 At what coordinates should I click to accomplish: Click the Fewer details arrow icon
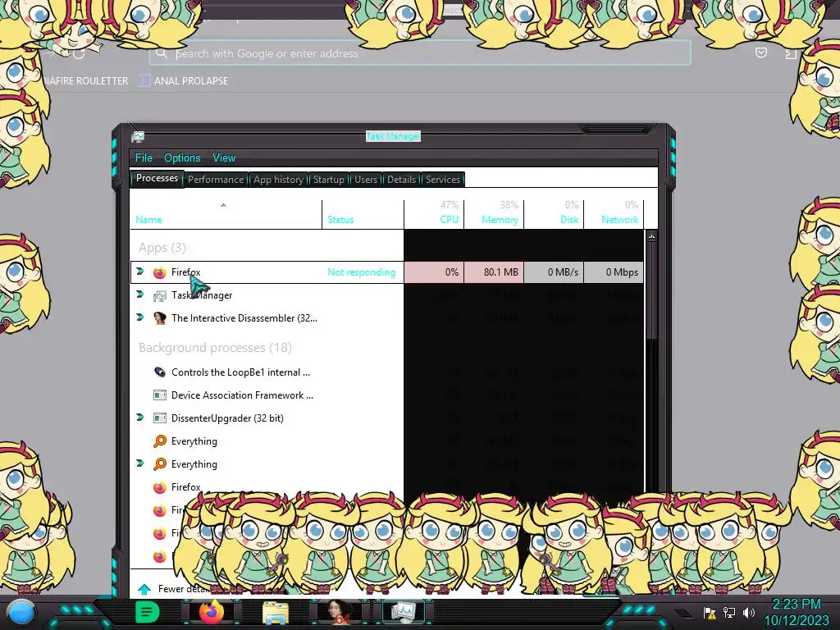[x=144, y=589]
